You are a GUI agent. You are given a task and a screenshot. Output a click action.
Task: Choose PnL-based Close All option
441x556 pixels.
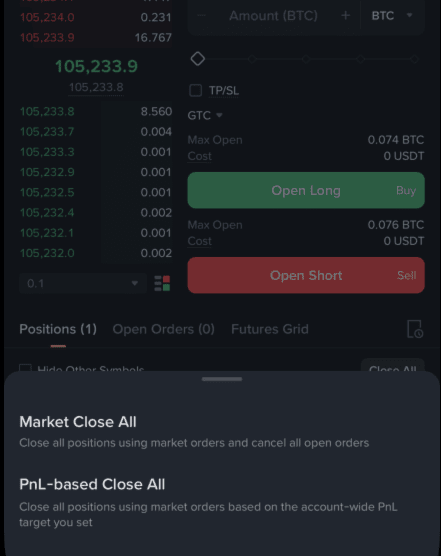click(208, 502)
